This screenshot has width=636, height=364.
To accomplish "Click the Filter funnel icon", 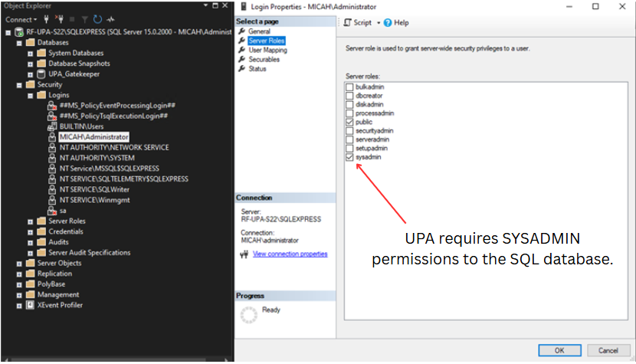I will coord(85,19).
